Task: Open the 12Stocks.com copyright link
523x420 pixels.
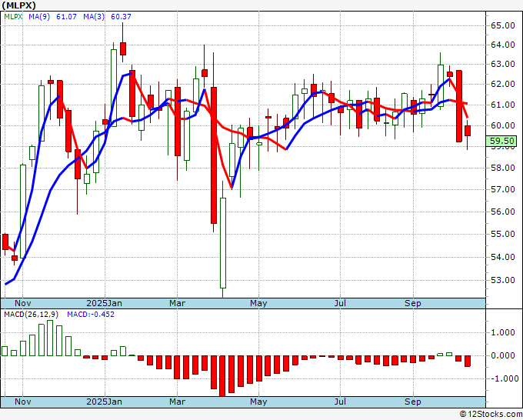Action: 491,415
